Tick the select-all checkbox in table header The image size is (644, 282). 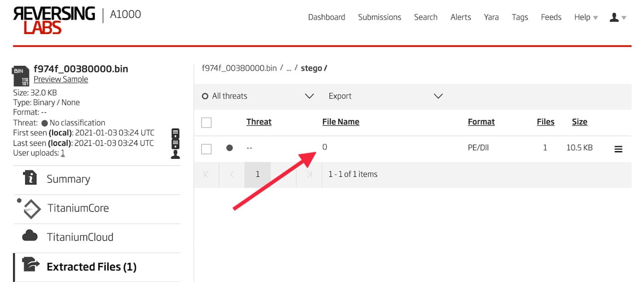(x=207, y=123)
